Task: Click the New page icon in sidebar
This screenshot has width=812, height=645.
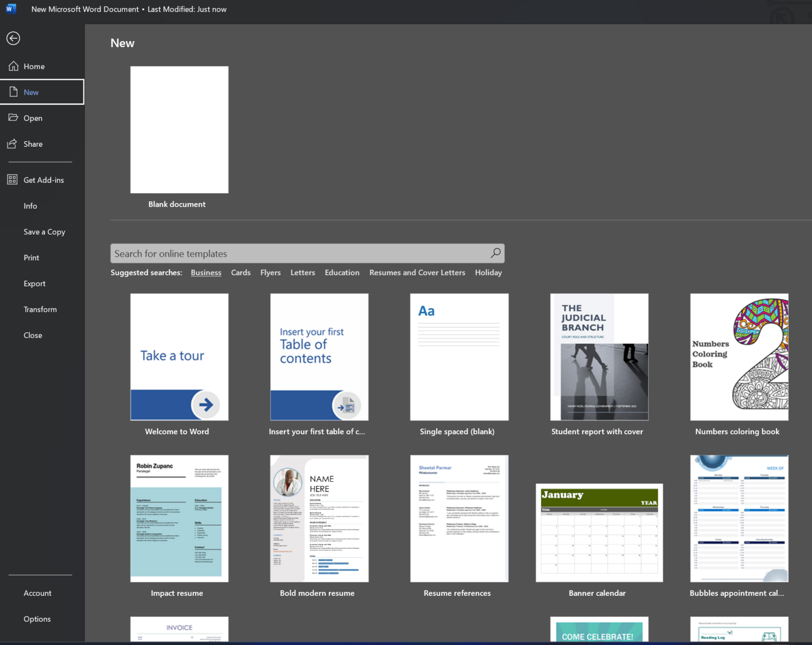Action: [x=14, y=92]
